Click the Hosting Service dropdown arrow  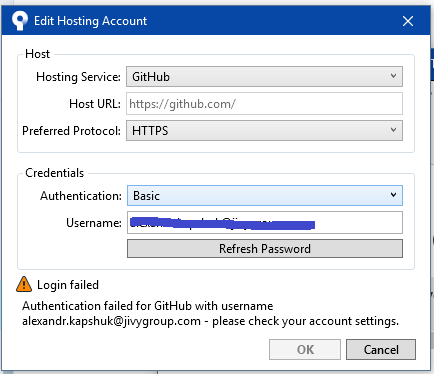click(393, 76)
